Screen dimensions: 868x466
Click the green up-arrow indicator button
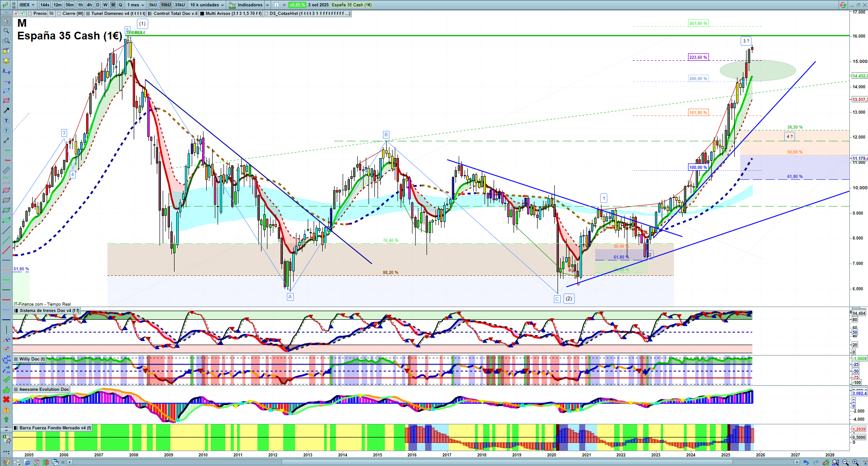click(x=22, y=14)
